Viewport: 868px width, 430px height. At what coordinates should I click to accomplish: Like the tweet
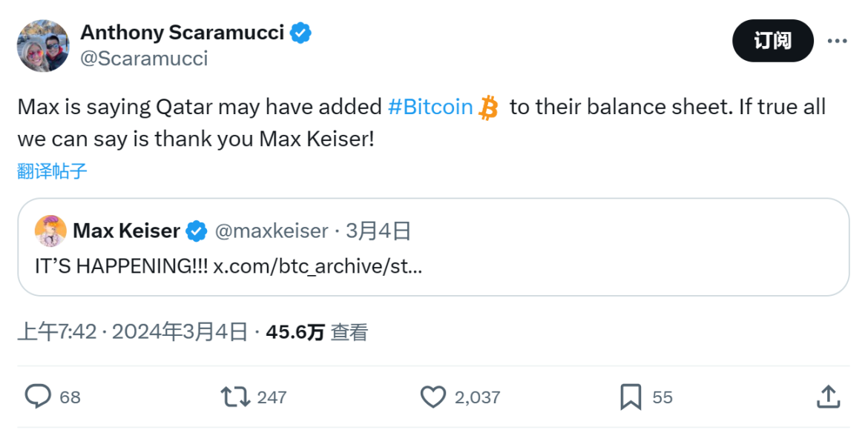coord(433,397)
